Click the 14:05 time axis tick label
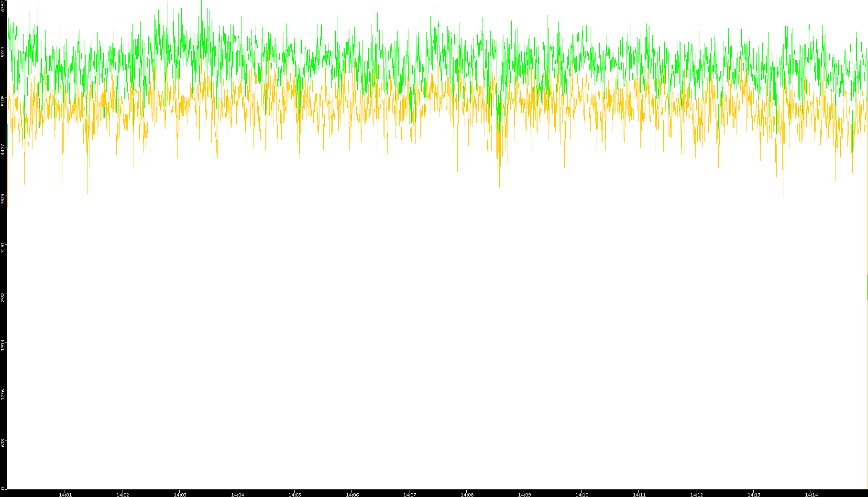This screenshot has height=497, width=868. pyautogui.click(x=295, y=495)
